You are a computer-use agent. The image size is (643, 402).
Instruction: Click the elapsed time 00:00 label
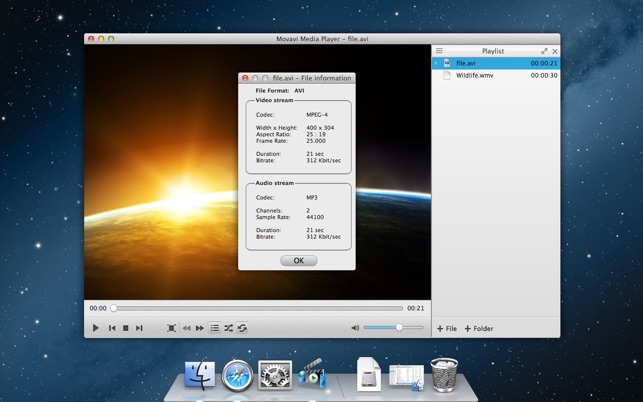(x=98, y=308)
